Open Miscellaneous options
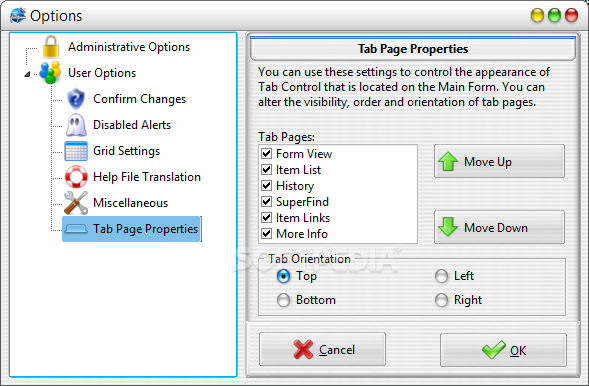The height and width of the screenshot is (386, 589). 130,203
